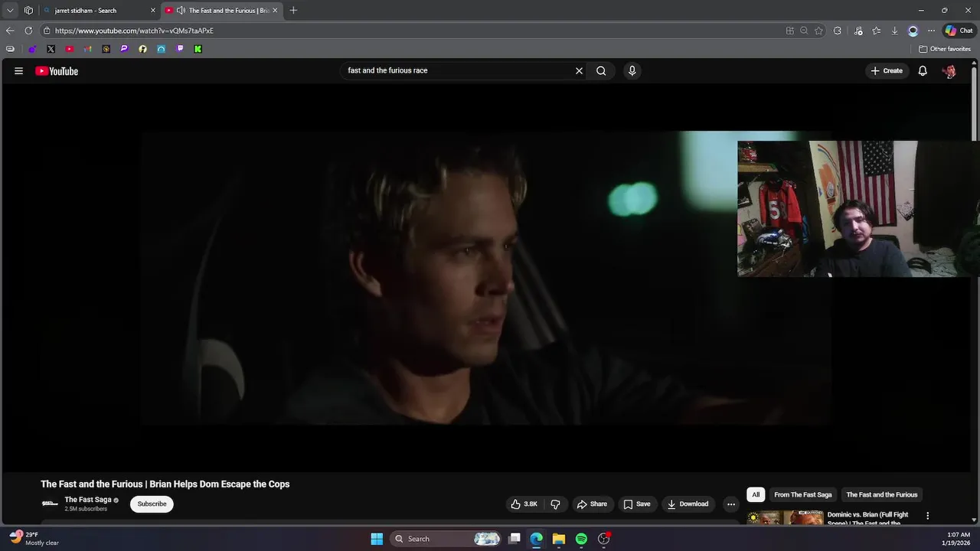This screenshot has width=980, height=551.
Task: Open the browser workspaces icon
Action: click(x=28, y=11)
